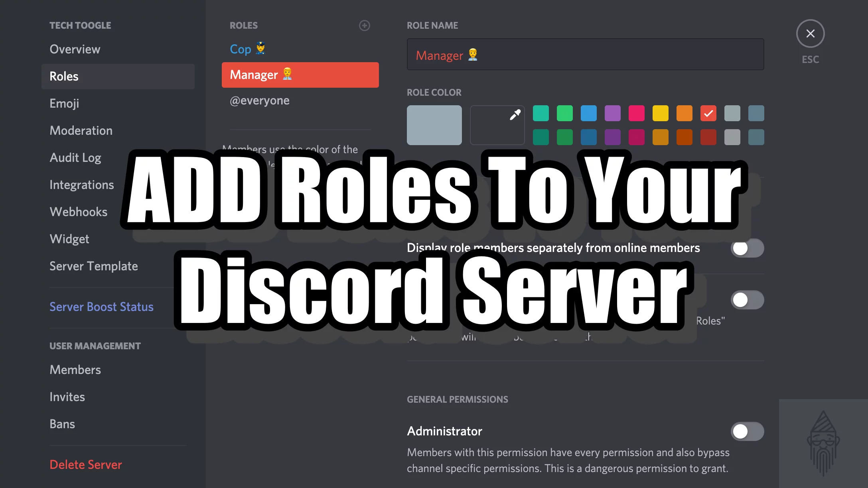Toggle Display role members separately switch
Image resolution: width=868 pixels, height=488 pixels.
point(747,248)
